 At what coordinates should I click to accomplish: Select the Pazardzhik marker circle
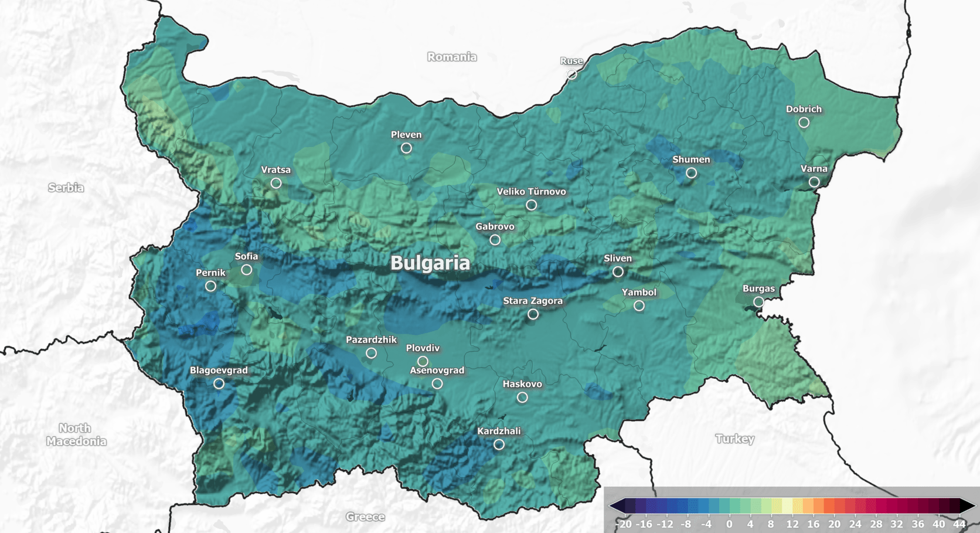[x=371, y=353]
